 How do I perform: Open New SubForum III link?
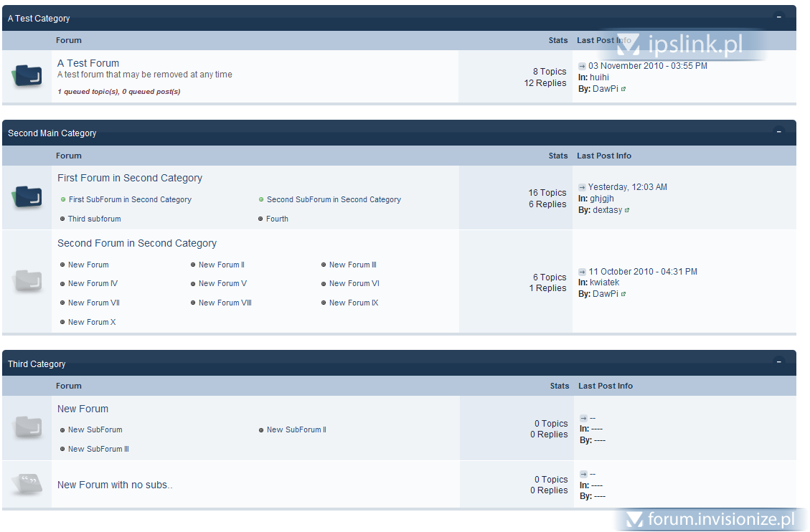point(98,450)
